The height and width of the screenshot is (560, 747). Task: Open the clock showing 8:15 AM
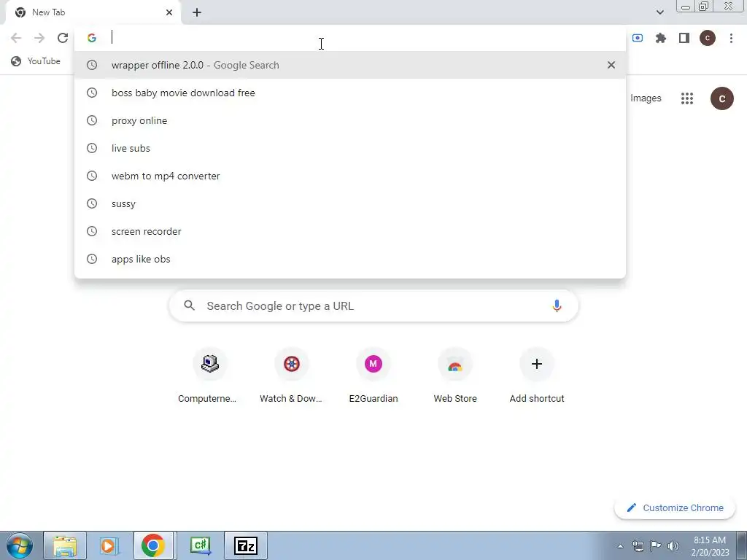pyautogui.click(x=711, y=545)
